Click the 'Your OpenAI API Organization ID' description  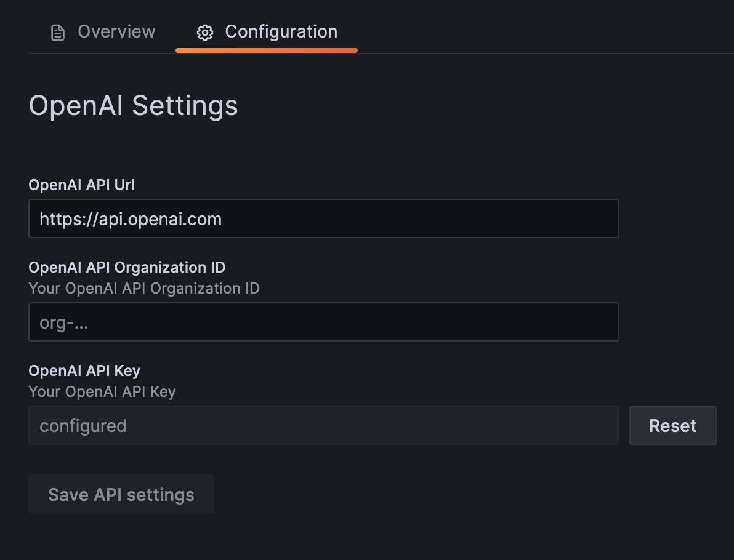[144, 289]
